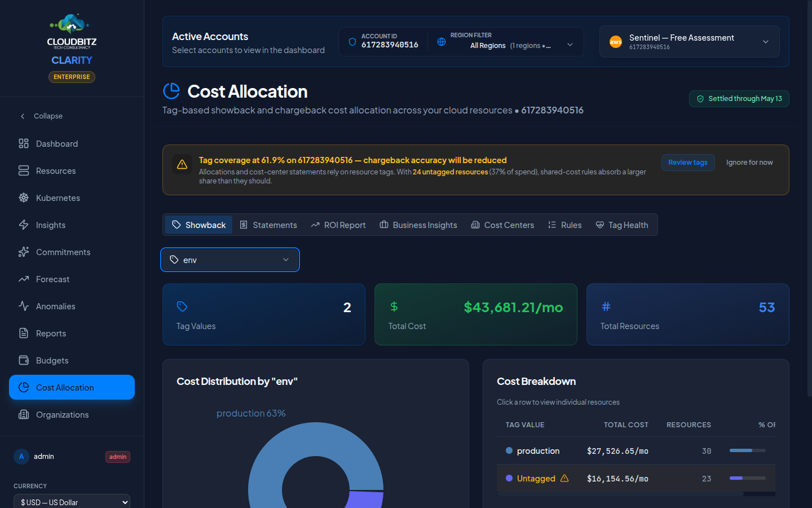This screenshot has width=812, height=508.
Task: Switch to Business Insights tab
Action: click(x=418, y=225)
